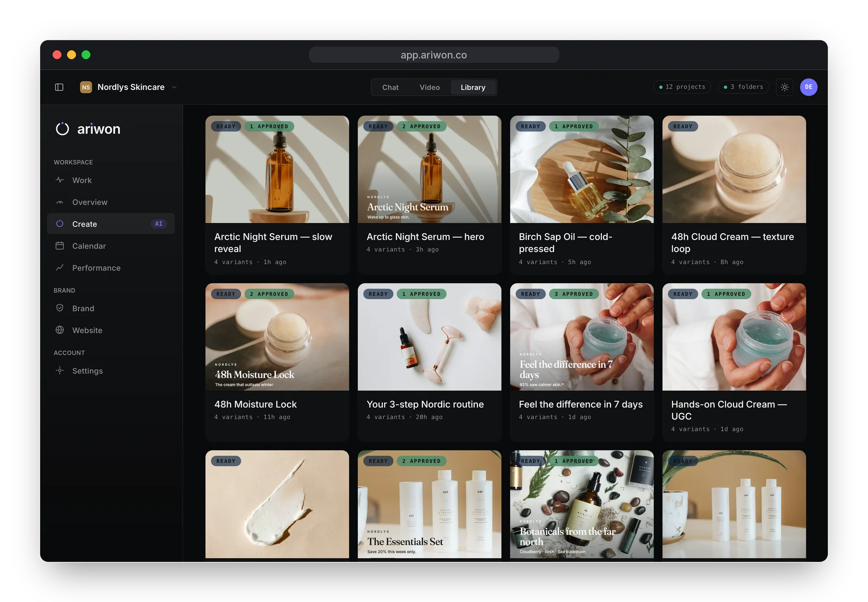This screenshot has width=868, height=602.
Task: Click the Birch Sap Oil — cold-pressed title
Action: 566,243
